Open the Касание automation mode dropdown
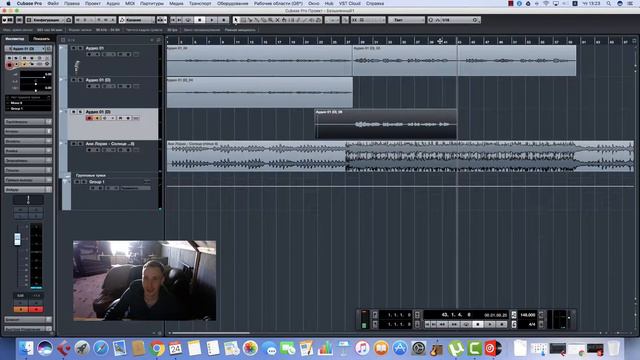 tap(137, 20)
